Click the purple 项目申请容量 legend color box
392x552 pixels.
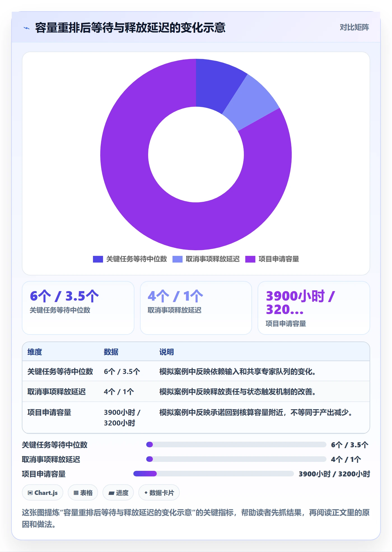pyautogui.click(x=250, y=259)
